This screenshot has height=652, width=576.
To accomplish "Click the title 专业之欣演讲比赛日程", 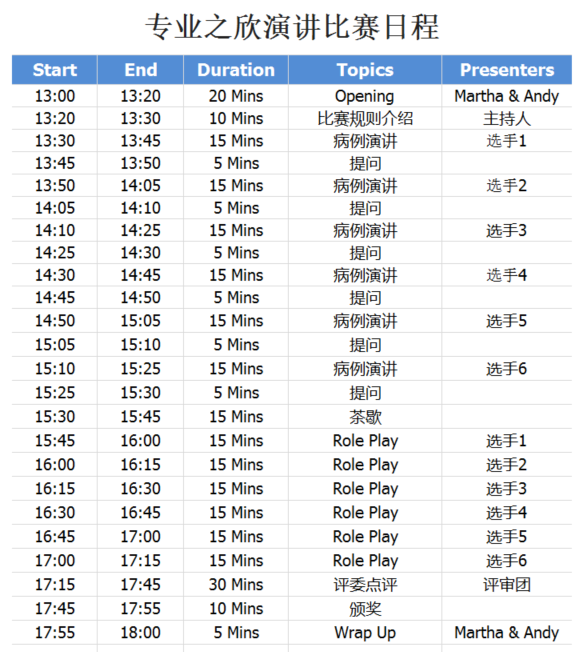I will [x=292, y=27].
